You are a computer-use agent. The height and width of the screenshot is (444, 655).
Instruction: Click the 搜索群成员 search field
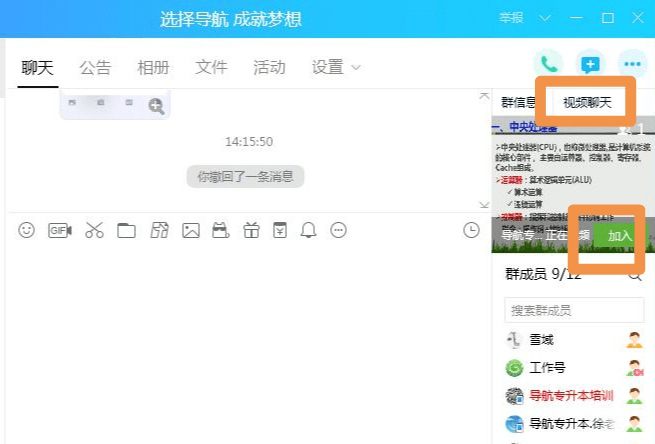(565, 311)
